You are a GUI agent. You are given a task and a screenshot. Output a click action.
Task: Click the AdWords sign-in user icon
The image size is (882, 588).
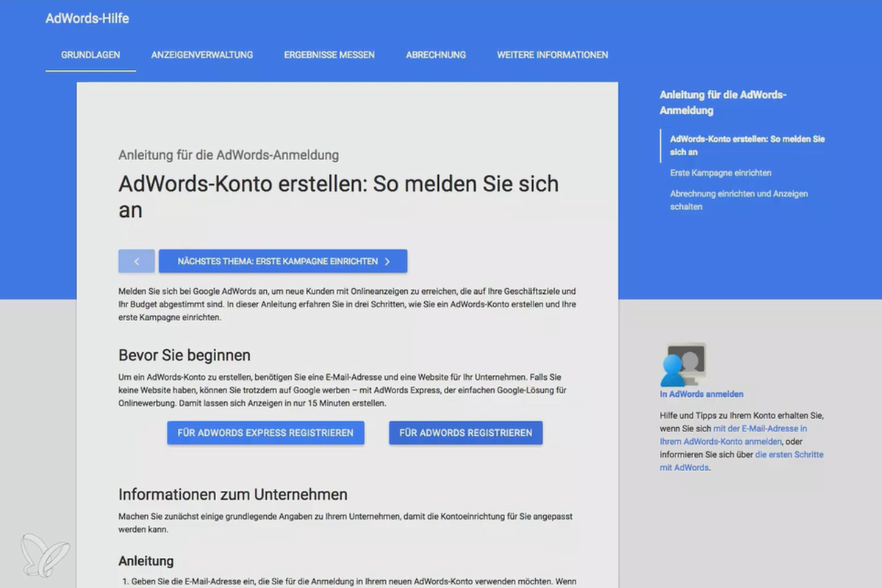pos(683,365)
